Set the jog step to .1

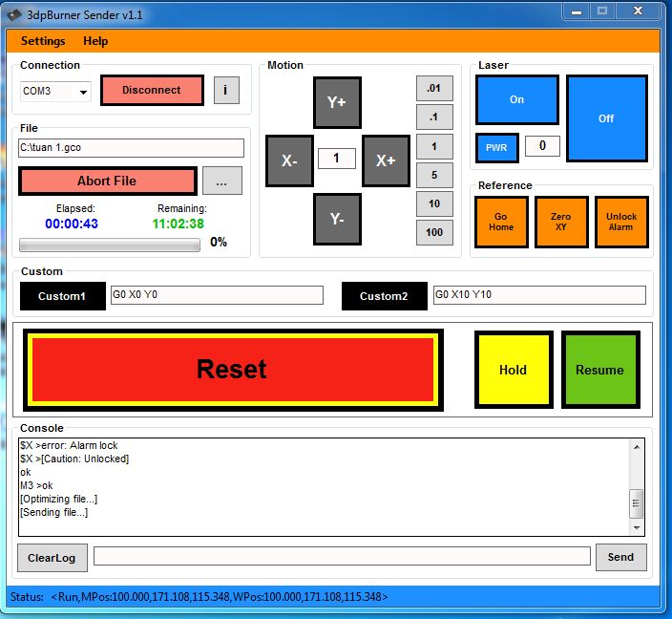pyautogui.click(x=434, y=117)
